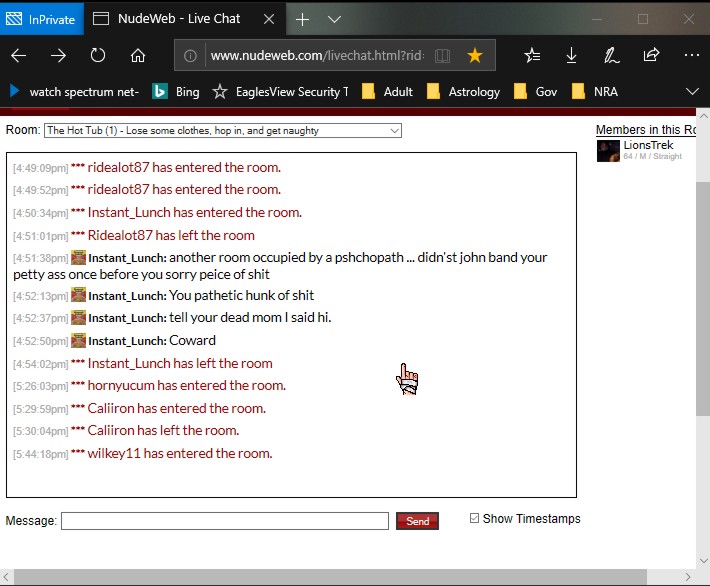710x586 pixels.
Task: Open the Room selection dropdown
Action: (x=223, y=131)
